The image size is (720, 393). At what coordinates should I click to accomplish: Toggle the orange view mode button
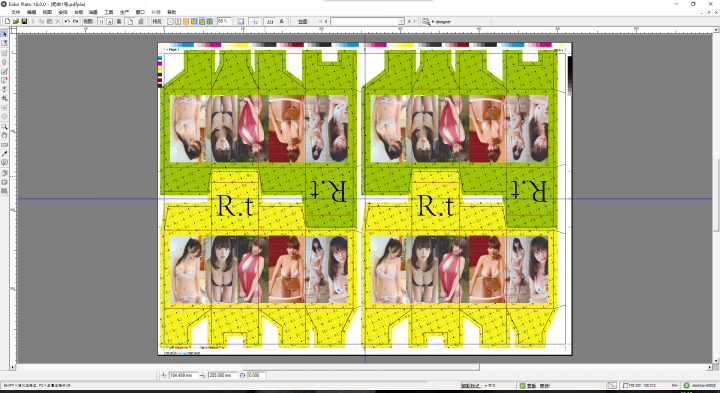point(186,21)
